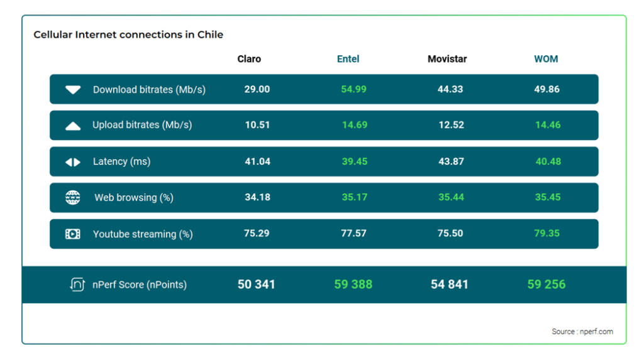This screenshot has width=644, height=358.
Task: Select the Claro column header
Action: pos(249,59)
